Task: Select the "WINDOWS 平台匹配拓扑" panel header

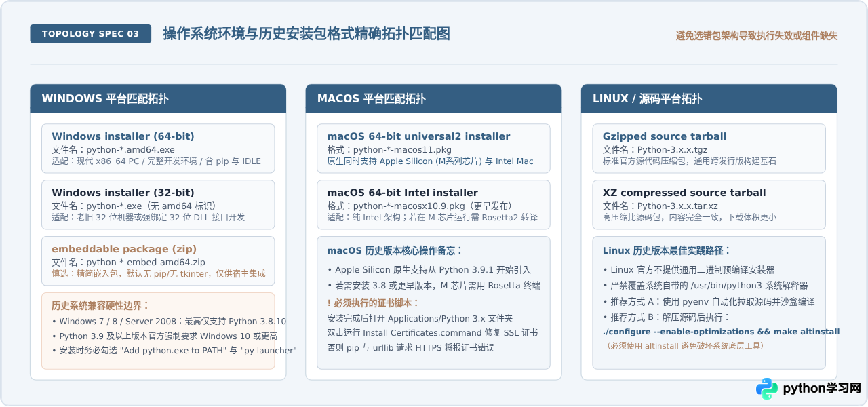Action: (158, 98)
